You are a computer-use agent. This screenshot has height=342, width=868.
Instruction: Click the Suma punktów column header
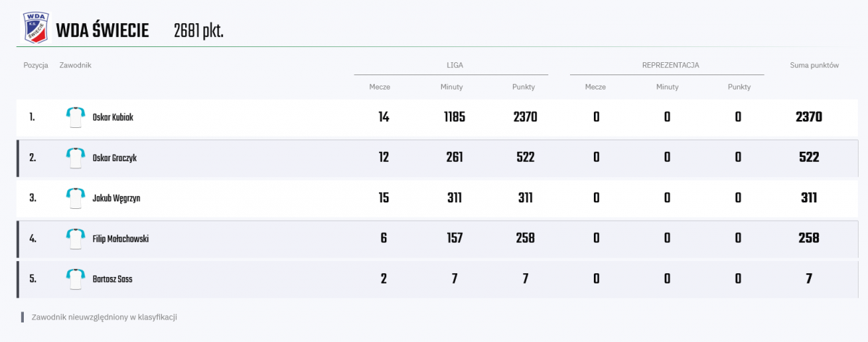tap(814, 65)
